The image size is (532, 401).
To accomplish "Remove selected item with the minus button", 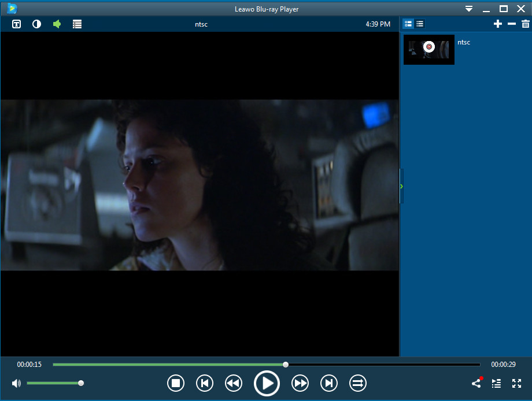I will click(x=512, y=24).
